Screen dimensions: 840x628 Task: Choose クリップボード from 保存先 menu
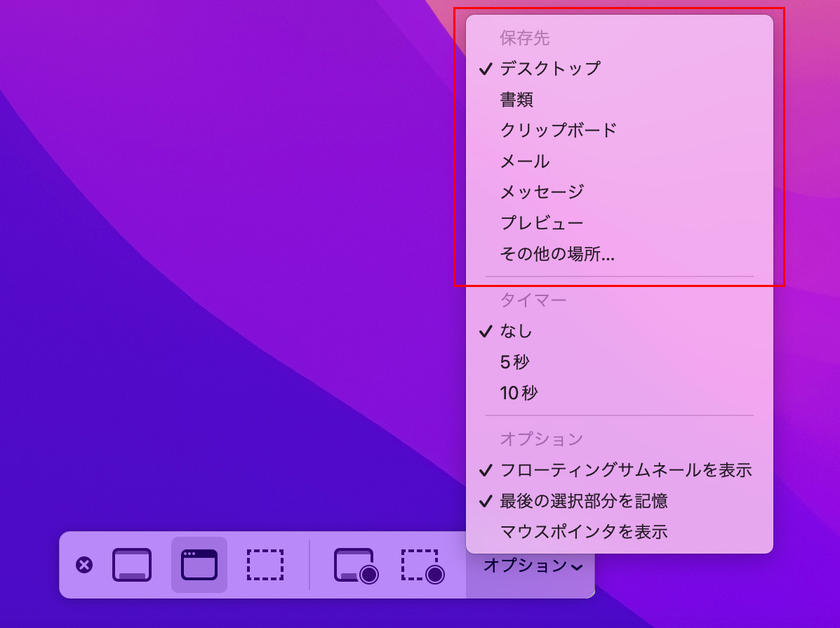click(556, 130)
